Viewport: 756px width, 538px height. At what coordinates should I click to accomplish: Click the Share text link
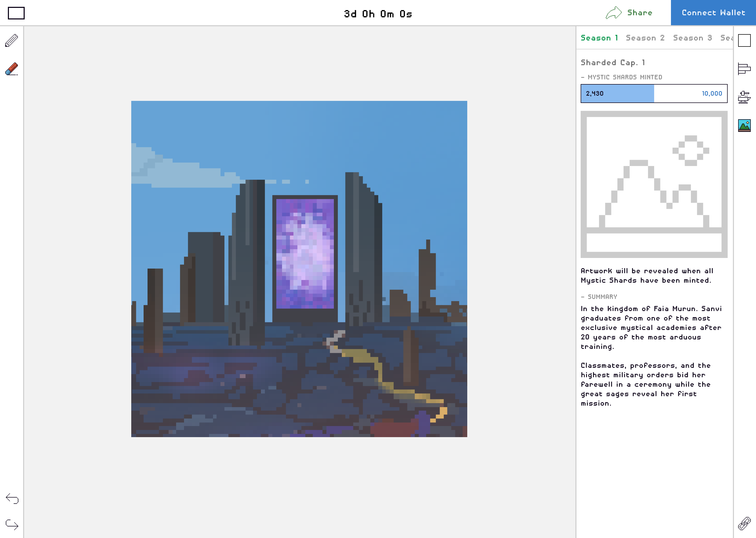click(x=639, y=13)
